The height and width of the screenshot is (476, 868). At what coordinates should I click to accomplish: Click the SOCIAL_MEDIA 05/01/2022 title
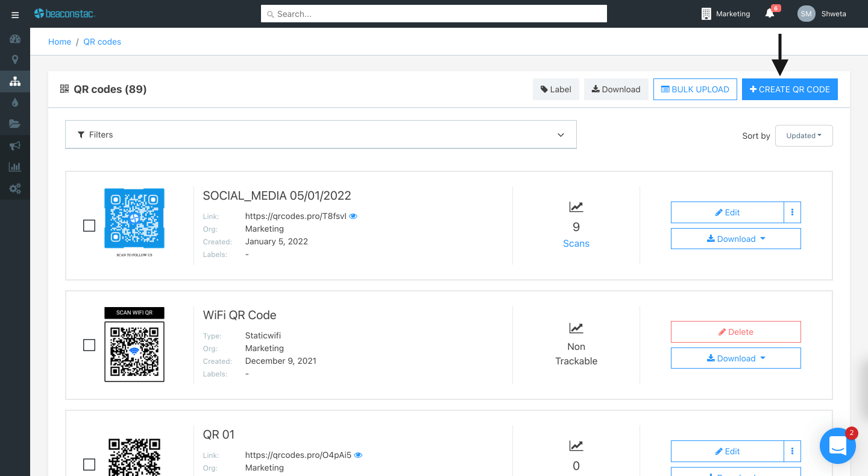click(277, 195)
